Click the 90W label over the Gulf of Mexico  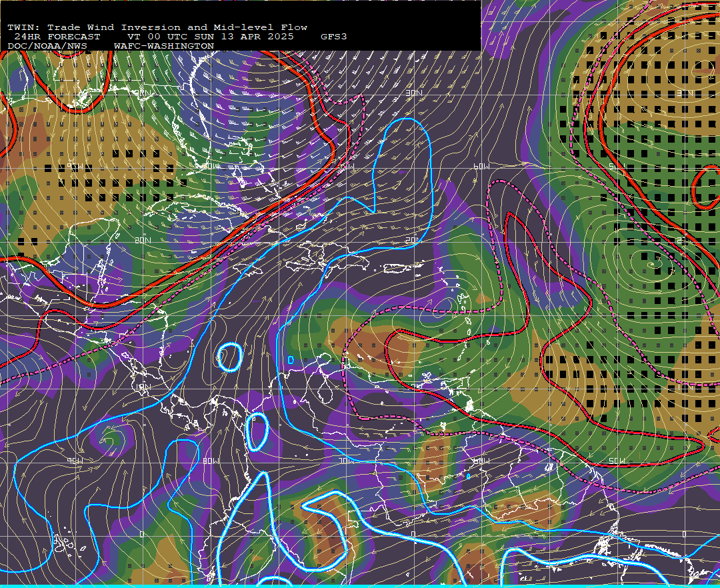[75, 166]
